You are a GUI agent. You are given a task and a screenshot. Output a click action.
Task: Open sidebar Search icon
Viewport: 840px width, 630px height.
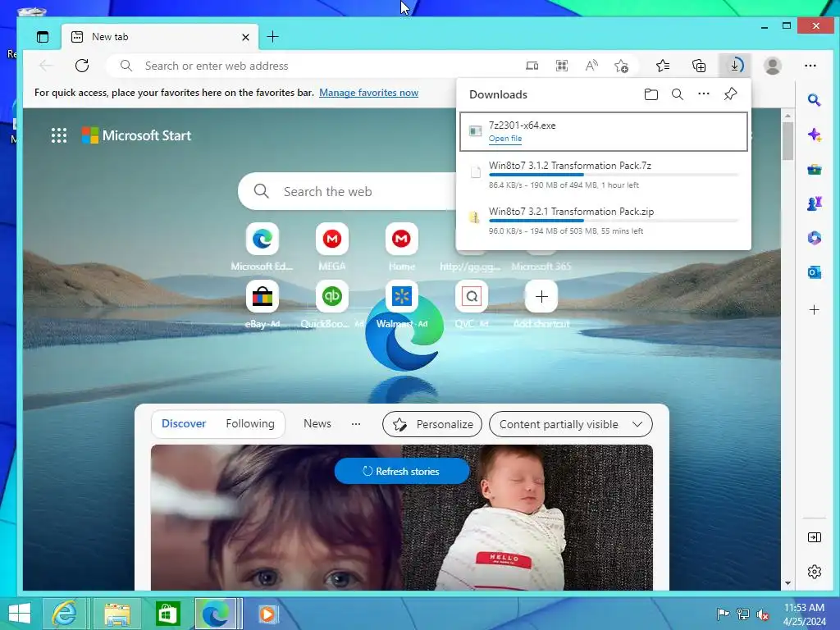[815, 99]
